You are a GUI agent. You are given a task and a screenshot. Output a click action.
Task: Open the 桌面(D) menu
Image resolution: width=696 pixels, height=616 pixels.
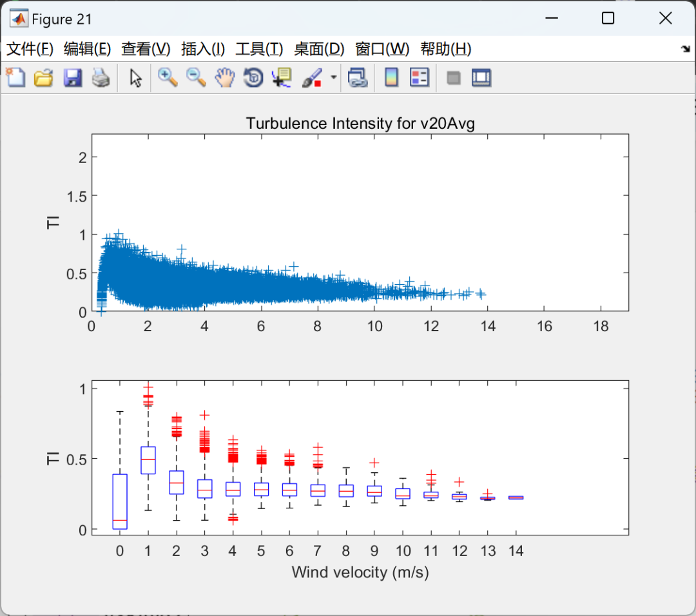coord(319,49)
